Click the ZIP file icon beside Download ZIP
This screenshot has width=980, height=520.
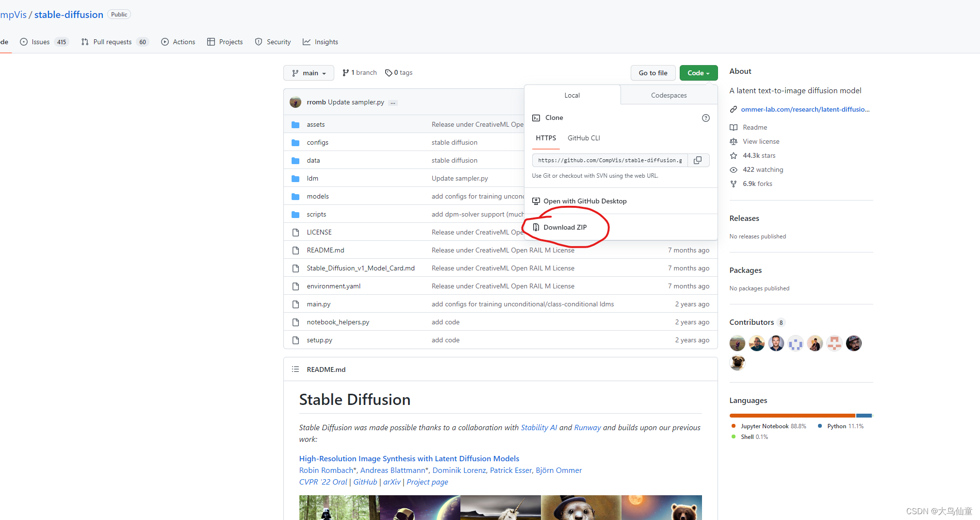[x=536, y=227]
